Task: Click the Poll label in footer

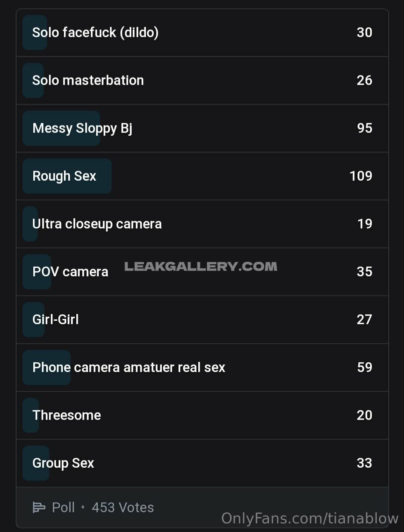Action: pyautogui.click(x=63, y=507)
